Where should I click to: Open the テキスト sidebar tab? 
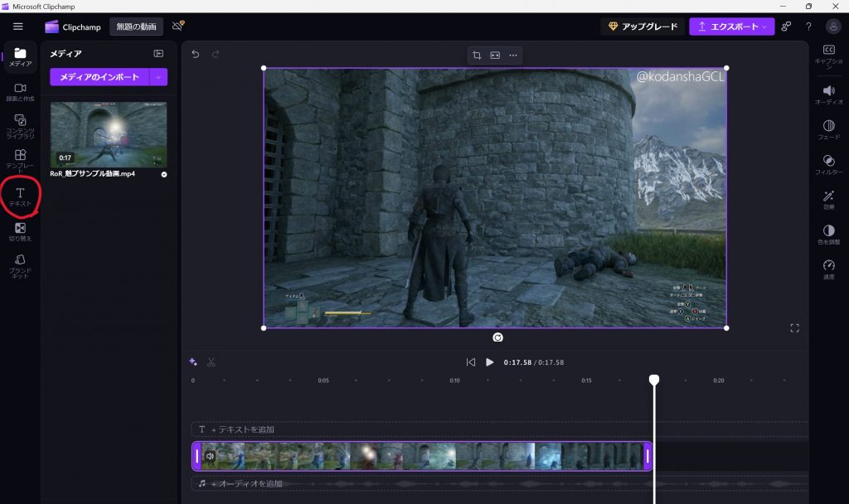(x=20, y=196)
